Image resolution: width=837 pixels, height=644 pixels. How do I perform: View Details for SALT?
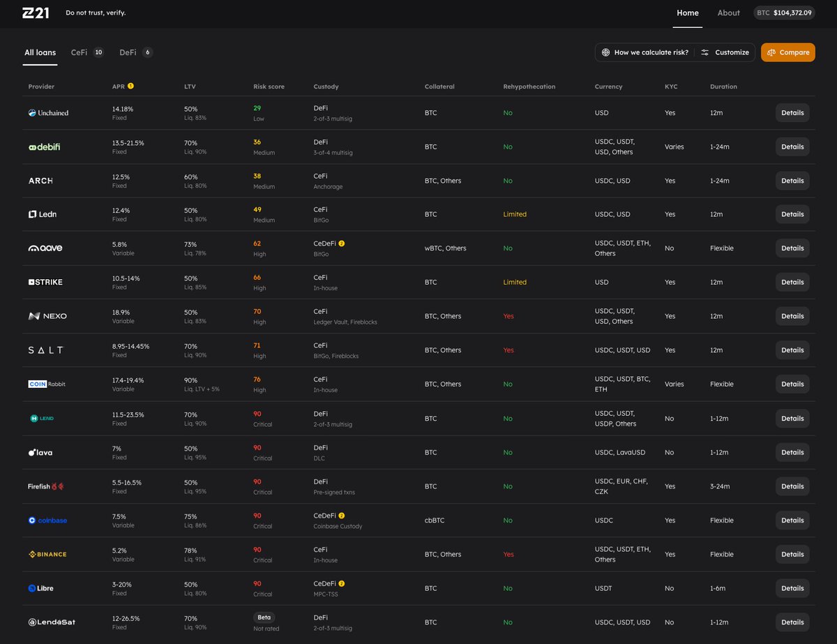tap(792, 350)
